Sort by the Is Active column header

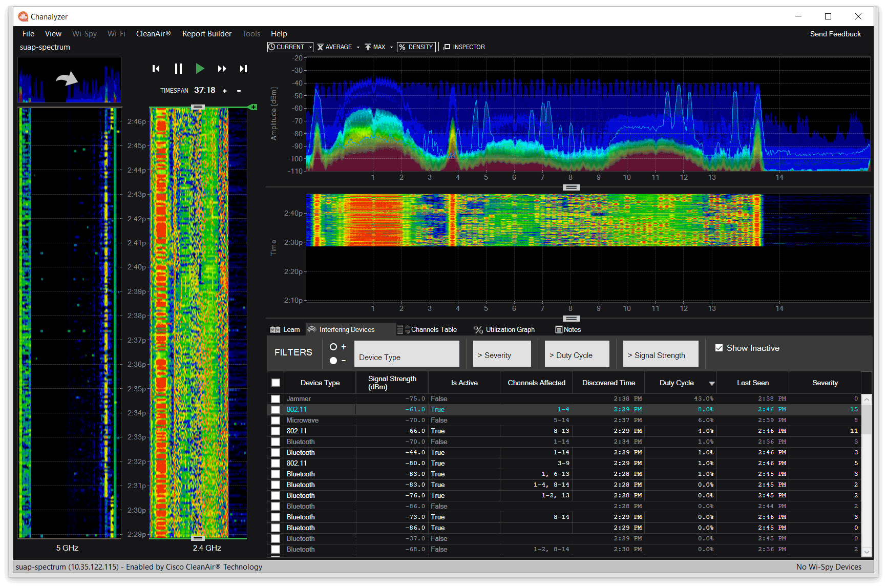tap(464, 383)
